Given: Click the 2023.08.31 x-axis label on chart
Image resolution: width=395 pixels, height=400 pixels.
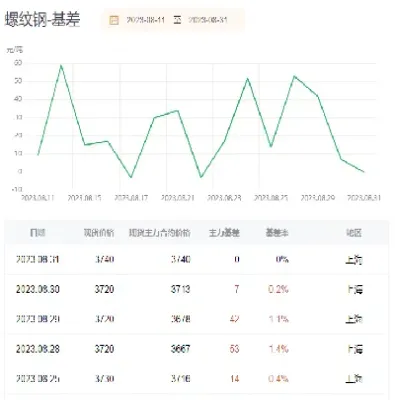Looking at the screenshot, I should 364,198.
